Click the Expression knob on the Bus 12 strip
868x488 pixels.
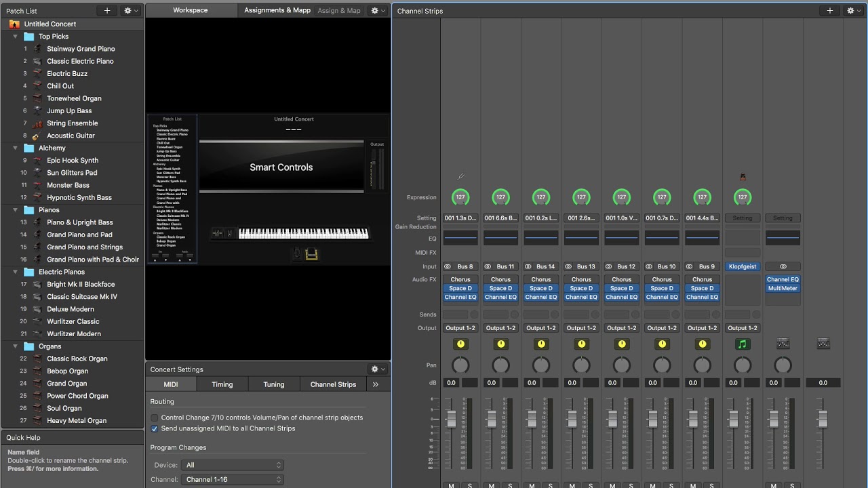[622, 197]
